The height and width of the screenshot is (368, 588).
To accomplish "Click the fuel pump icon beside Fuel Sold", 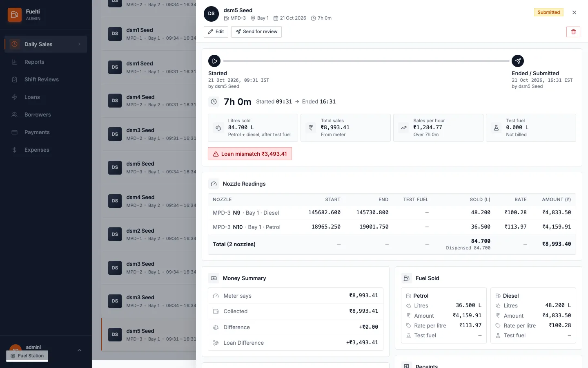I will pos(407,278).
